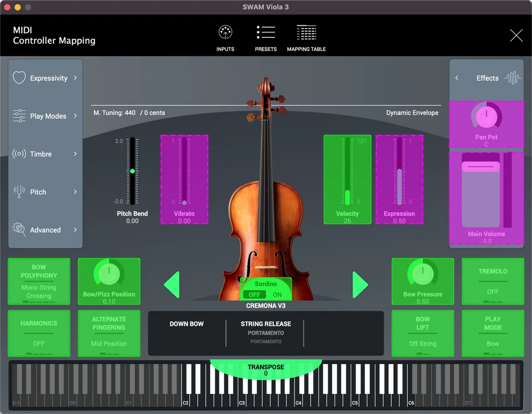The height and width of the screenshot is (414, 532).
Task: Click the Play Mode Bow setting
Action: [493, 333]
